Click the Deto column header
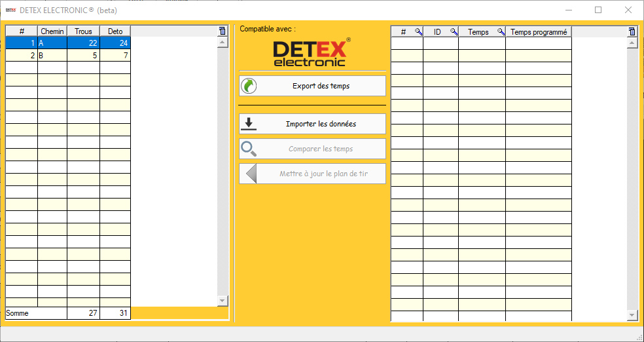644x342 pixels. [115, 31]
